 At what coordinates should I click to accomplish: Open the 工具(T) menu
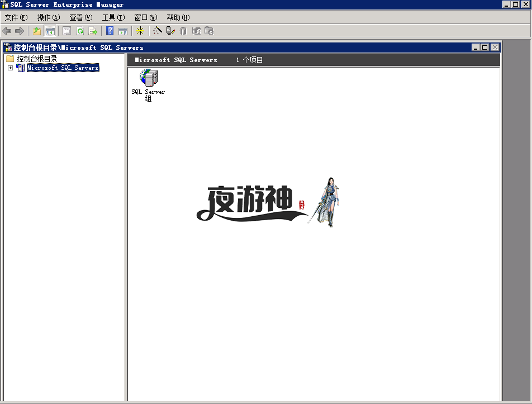pyautogui.click(x=113, y=17)
